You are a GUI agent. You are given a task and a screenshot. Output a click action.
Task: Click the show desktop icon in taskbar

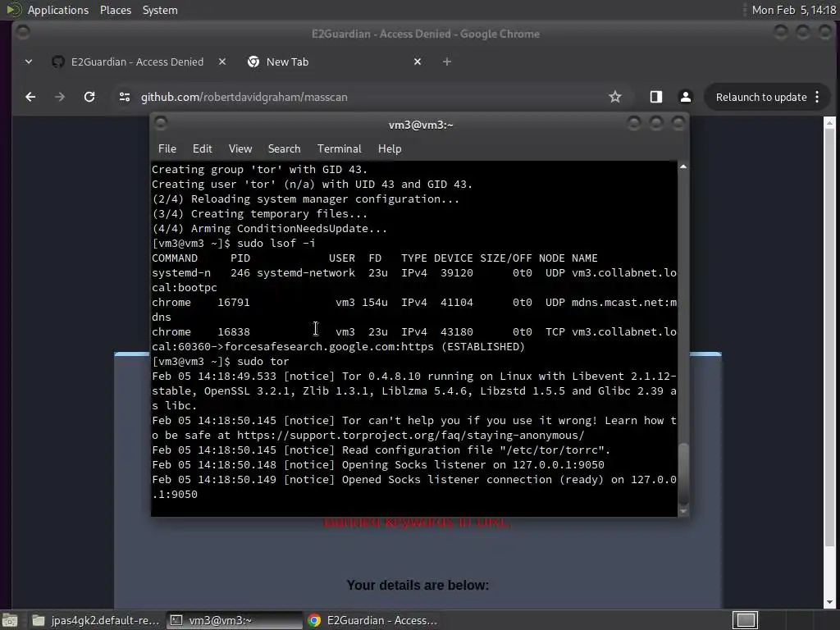[10, 620]
